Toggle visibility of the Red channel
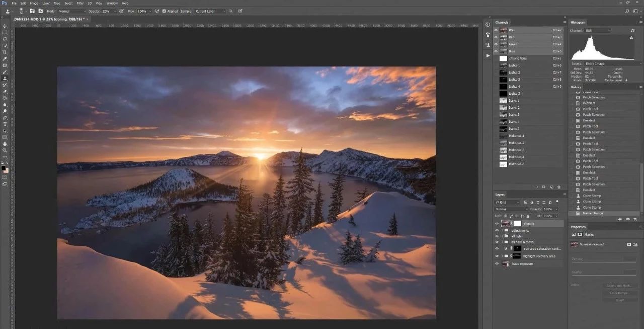Viewport: 644px width, 329px height. [496, 37]
